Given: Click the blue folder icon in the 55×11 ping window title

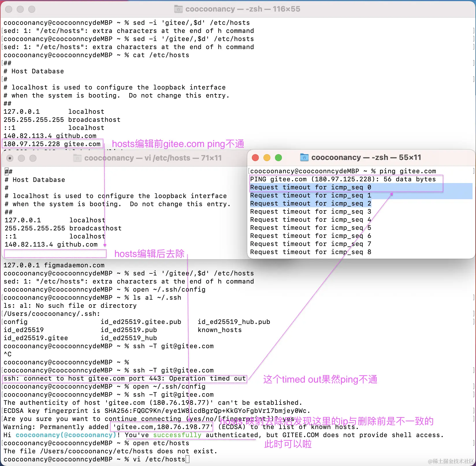Looking at the screenshot, I should [x=304, y=157].
